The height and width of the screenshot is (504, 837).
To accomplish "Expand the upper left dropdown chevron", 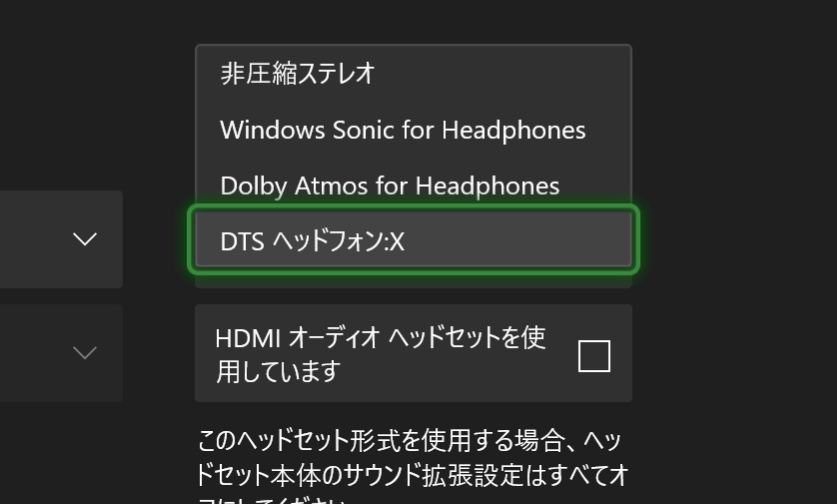I will tap(85, 239).
